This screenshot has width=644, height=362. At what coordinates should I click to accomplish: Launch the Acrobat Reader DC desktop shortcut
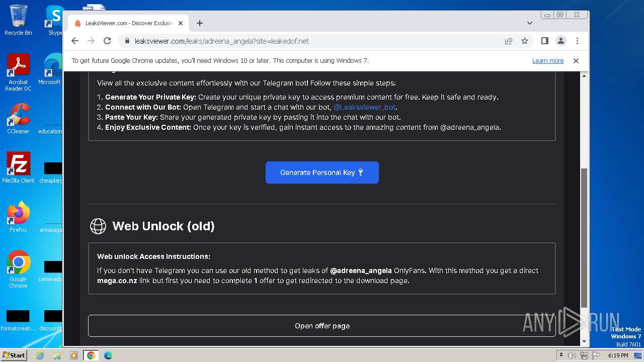point(18,73)
